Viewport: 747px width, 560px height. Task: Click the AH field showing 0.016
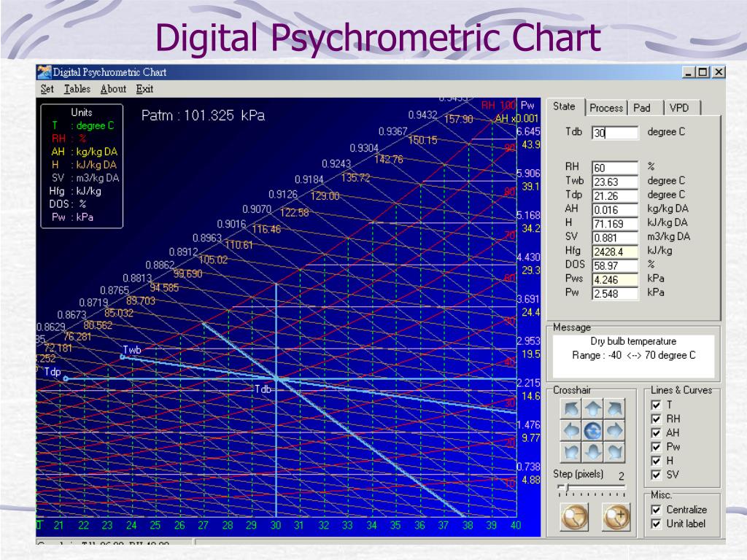tap(615, 209)
